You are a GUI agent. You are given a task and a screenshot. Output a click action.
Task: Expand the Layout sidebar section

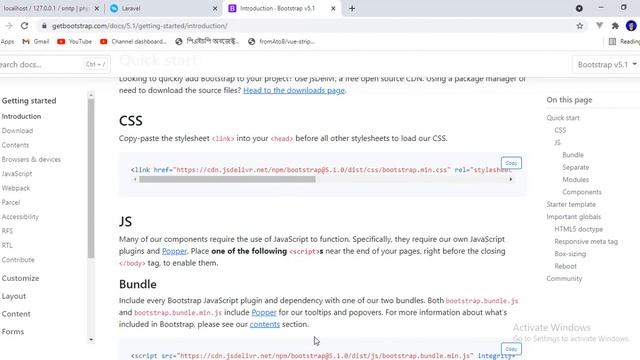pos(13,296)
